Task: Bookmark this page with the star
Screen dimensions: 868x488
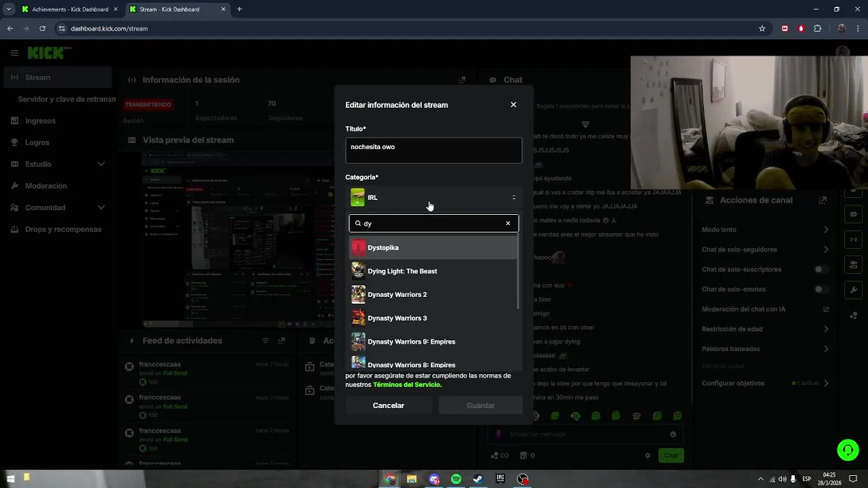Action: [x=762, y=28]
